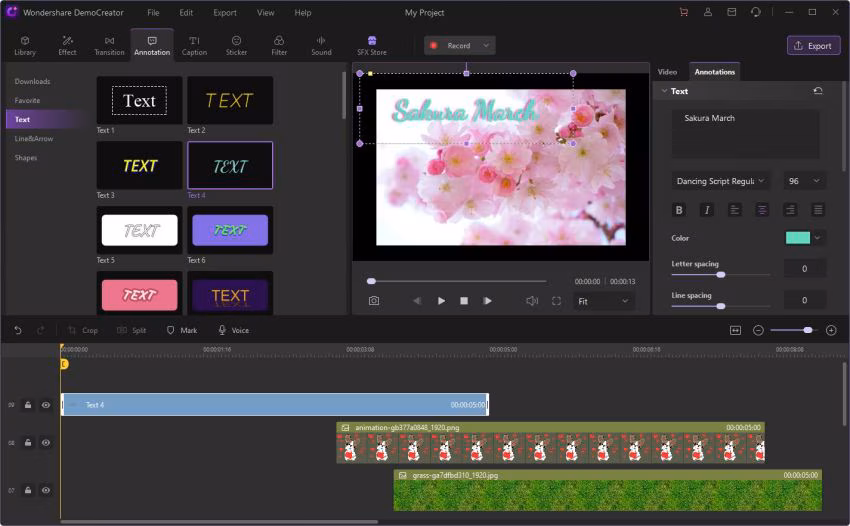Switch to the Video properties tab
Screen dimensions: 850x526
click(667, 72)
